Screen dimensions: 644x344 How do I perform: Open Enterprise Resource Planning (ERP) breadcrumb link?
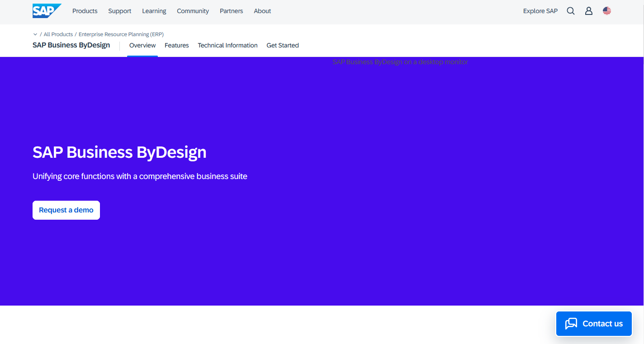click(121, 34)
